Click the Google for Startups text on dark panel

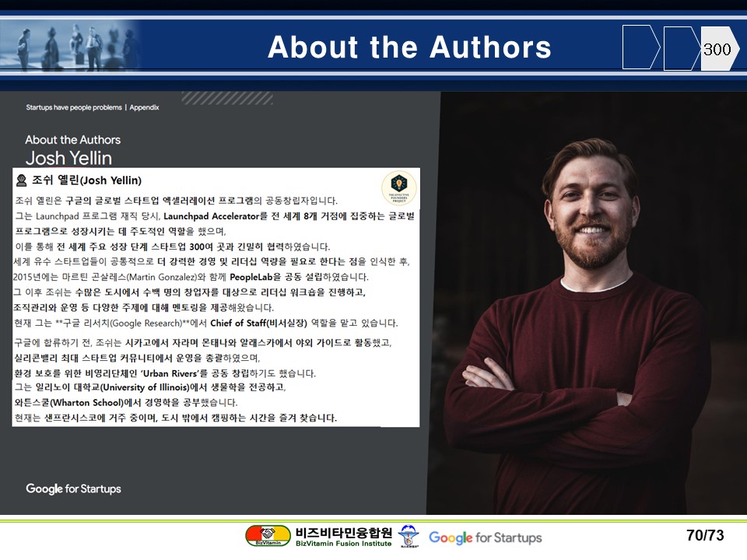pyautogui.click(x=73, y=489)
